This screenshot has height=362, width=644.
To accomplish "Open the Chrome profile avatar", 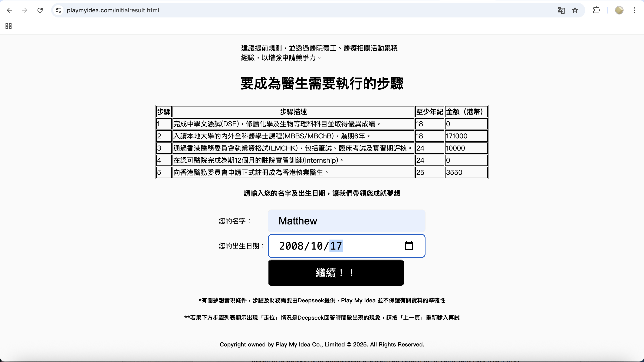I will coord(619,10).
